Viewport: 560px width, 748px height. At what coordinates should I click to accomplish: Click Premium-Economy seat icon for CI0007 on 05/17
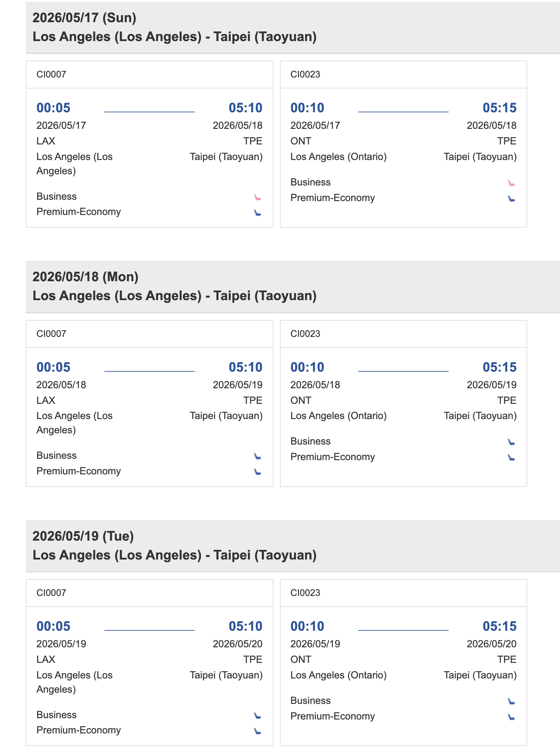tap(258, 213)
